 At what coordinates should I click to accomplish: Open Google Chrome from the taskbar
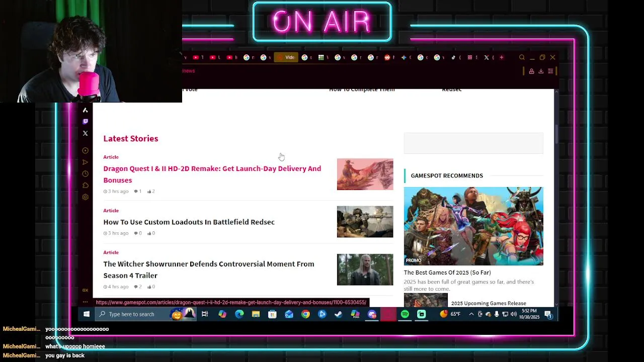tap(305, 314)
